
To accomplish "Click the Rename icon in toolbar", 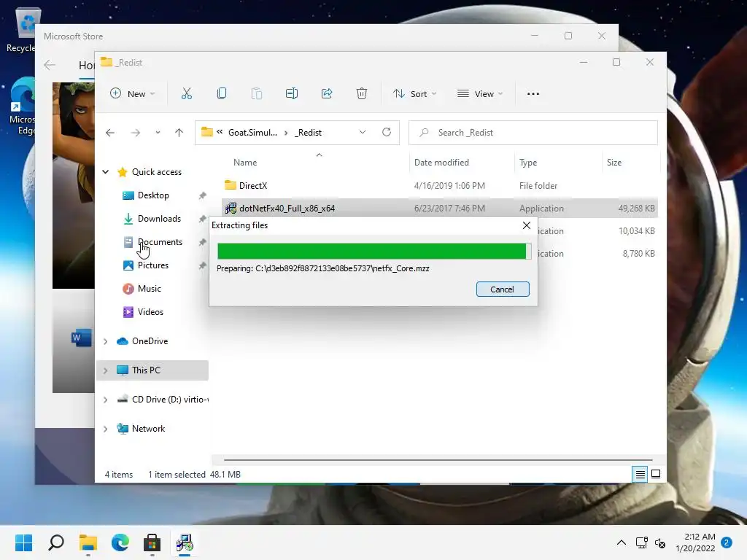I will pos(292,94).
